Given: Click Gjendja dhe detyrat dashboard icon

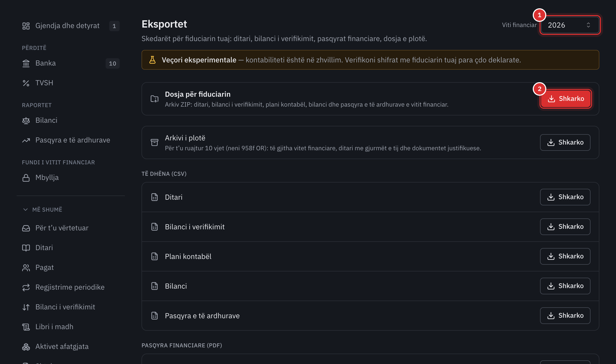Looking at the screenshot, I should tap(26, 26).
